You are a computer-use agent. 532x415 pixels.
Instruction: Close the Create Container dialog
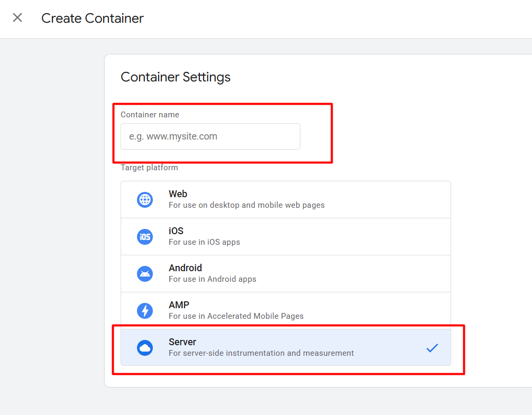(x=17, y=18)
